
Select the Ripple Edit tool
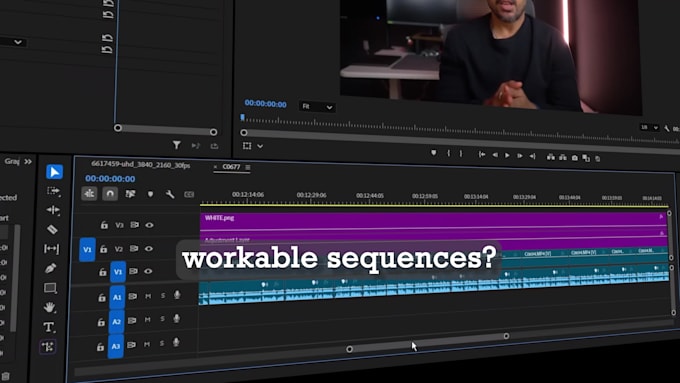[53, 210]
